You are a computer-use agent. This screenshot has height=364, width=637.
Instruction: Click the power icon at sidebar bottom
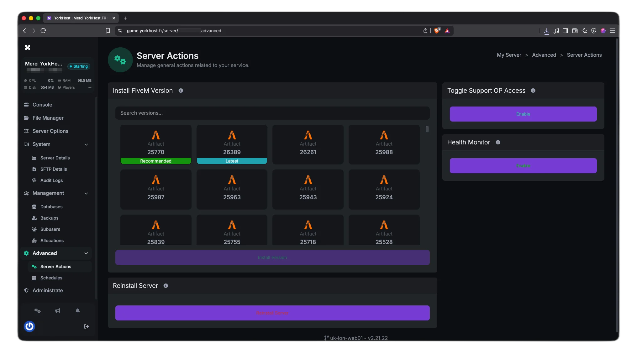pyautogui.click(x=29, y=326)
